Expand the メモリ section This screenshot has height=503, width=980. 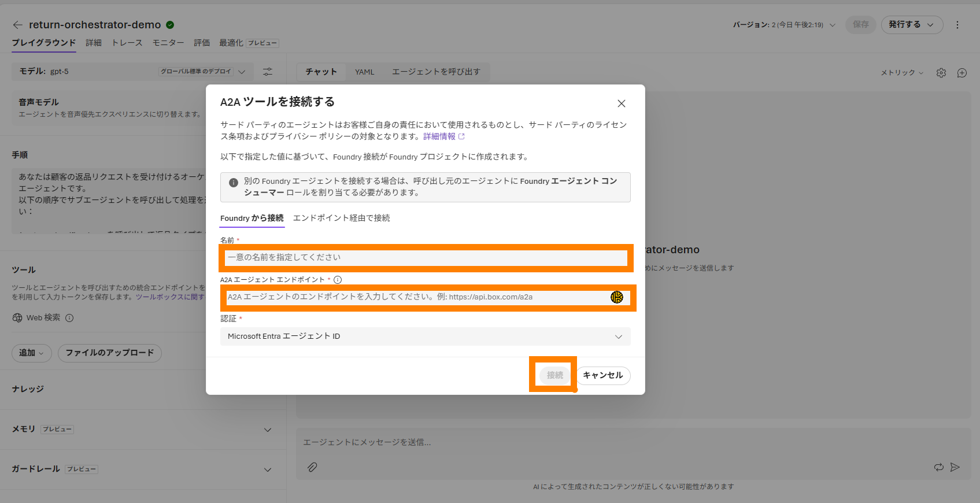pyautogui.click(x=268, y=430)
